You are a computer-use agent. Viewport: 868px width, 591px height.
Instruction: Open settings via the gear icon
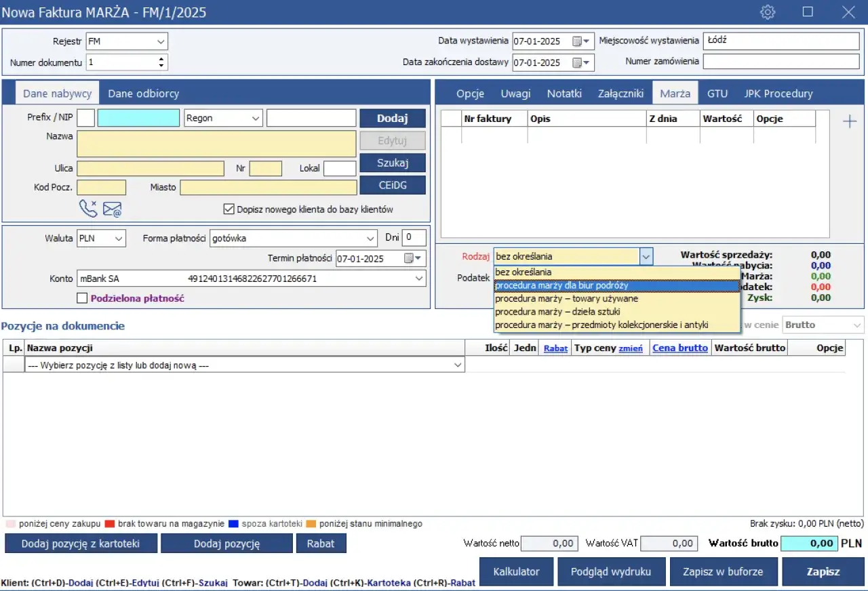(x=768, y=12)
